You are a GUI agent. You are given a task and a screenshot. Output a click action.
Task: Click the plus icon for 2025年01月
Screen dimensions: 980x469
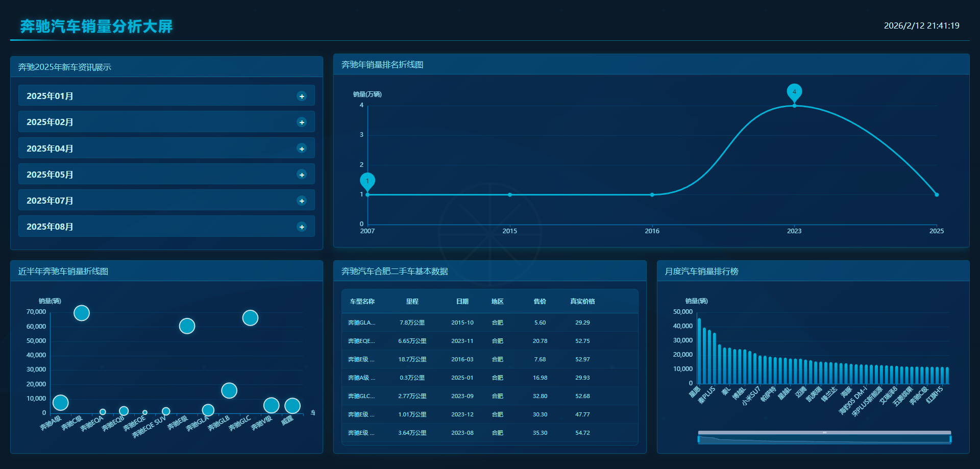[302, 96]
